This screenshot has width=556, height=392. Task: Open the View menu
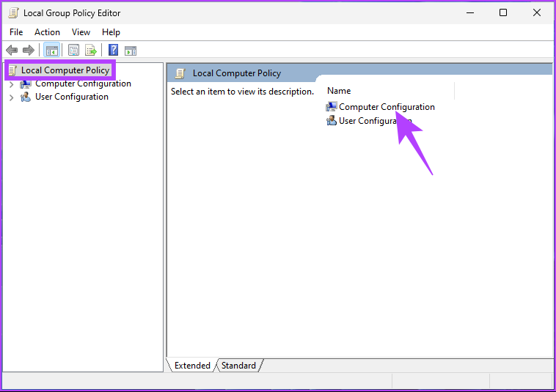(x=81, y=32)
